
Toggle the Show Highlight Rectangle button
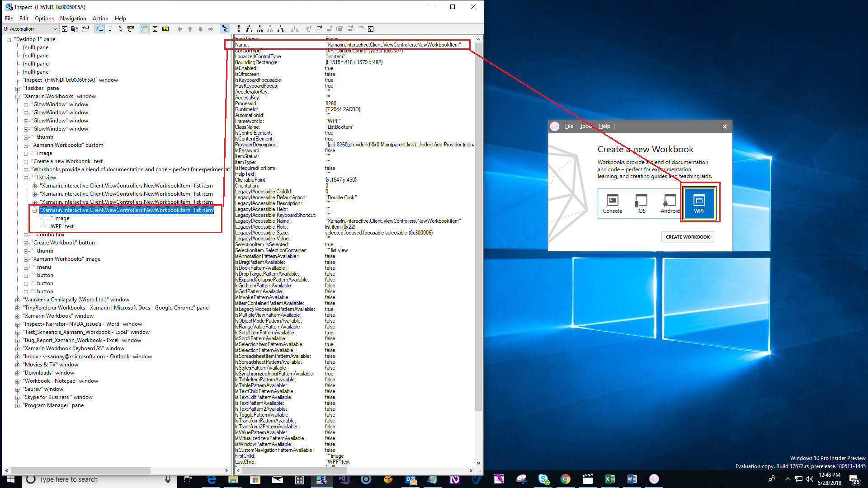click(145, 29)
